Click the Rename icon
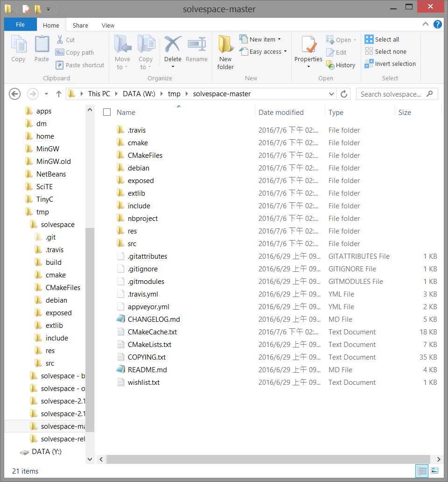448x482 pixels. click(196, 43)
